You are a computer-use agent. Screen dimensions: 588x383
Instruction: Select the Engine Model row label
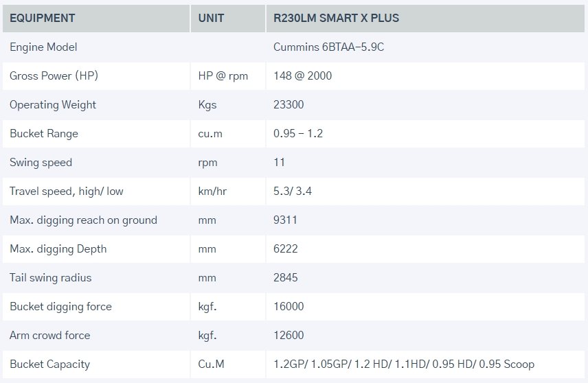tap(43, 47)
